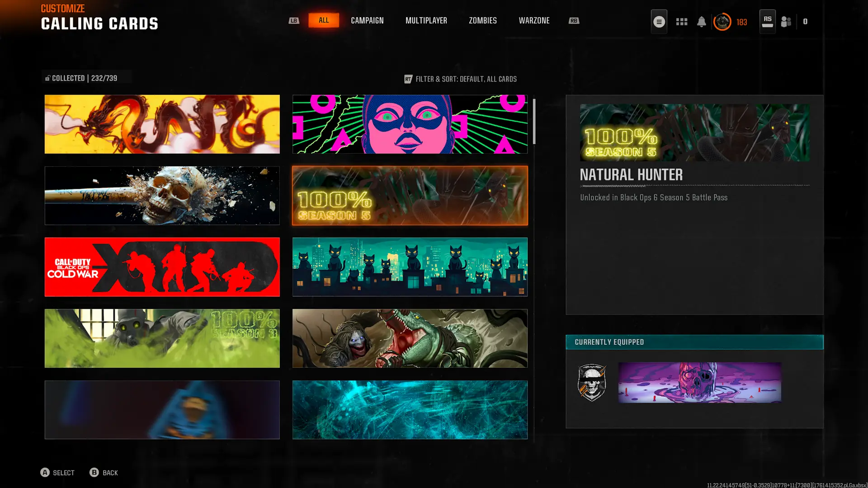Open the hamburger menu icon
The image size is (868, 488).
coord(659,22)
